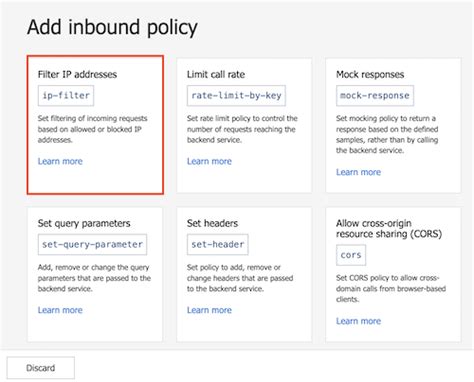This screenshot has height=382, width=474.
Task: Click the mock-response policy tag
Action: (x=375, y=96)
